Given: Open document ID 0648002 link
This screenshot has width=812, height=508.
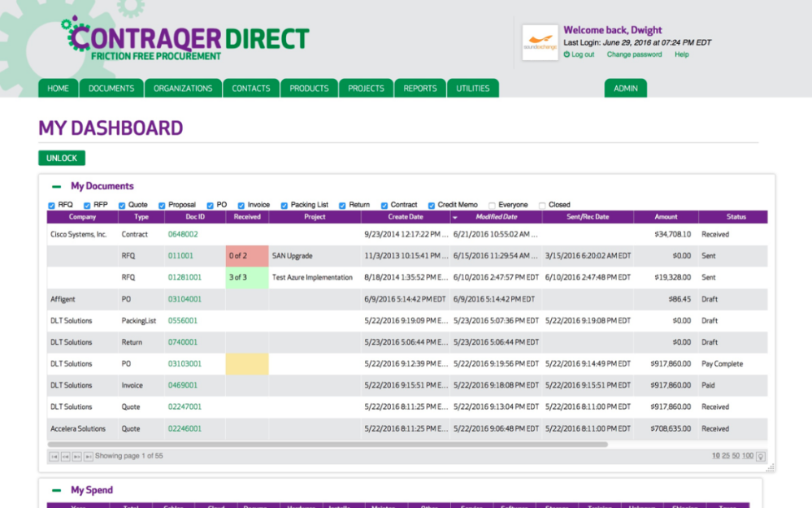Looking at the screenshot, I should tap(183, 234).
